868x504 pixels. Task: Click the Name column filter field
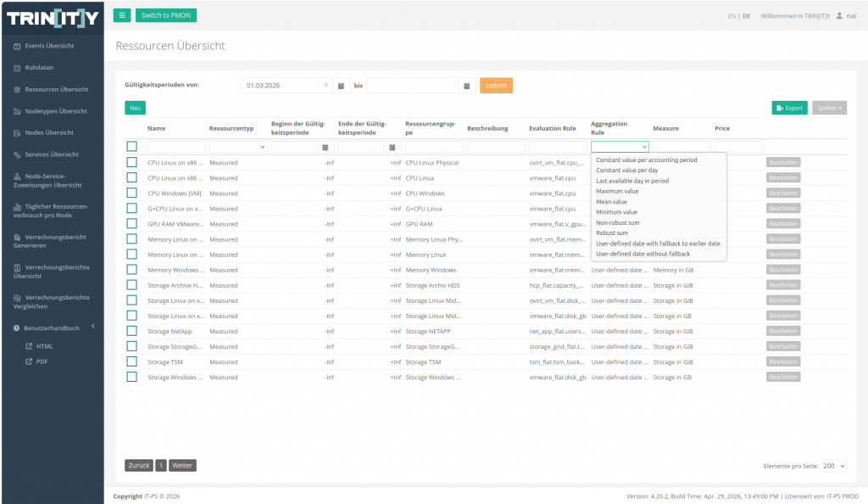176,147
